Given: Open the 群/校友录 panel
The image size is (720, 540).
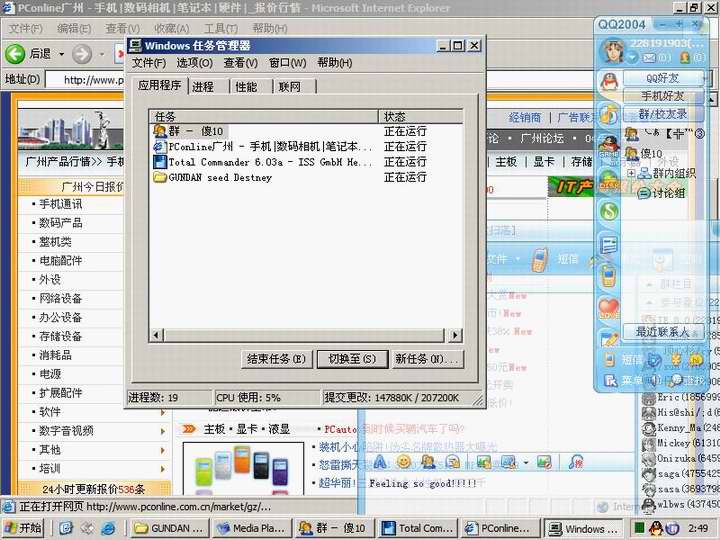Looking at the screenshot, I should [663, 113].
